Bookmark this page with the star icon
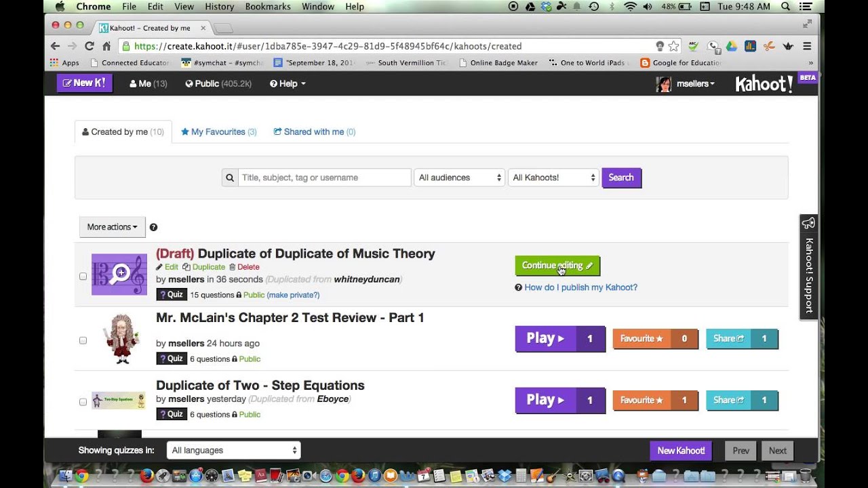 (673, 46)
